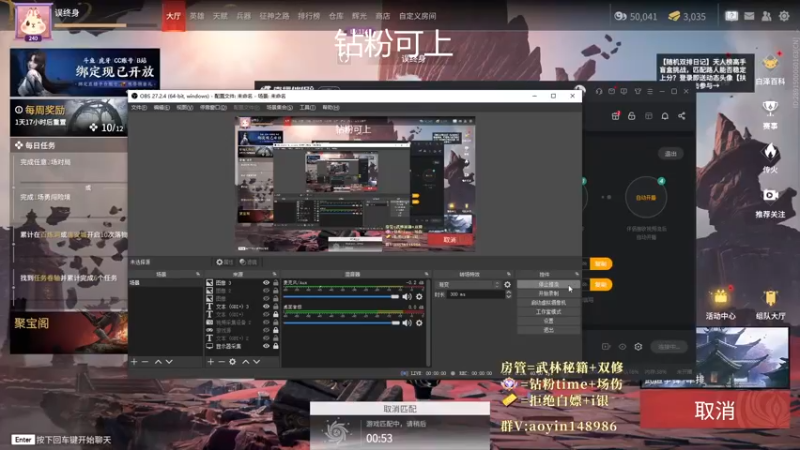
Task: Move source up in OBS sources list
Action: coord(245,362)
